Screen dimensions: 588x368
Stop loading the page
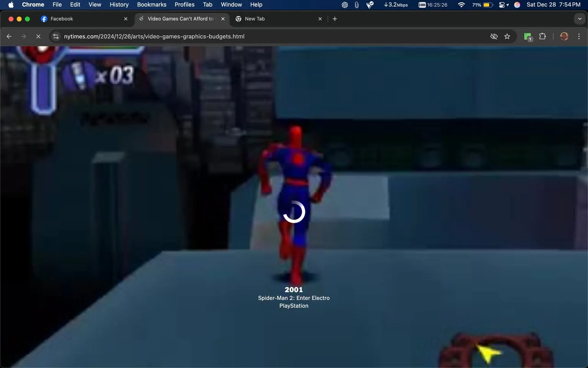pyautogui.click(x=38, y=36)
